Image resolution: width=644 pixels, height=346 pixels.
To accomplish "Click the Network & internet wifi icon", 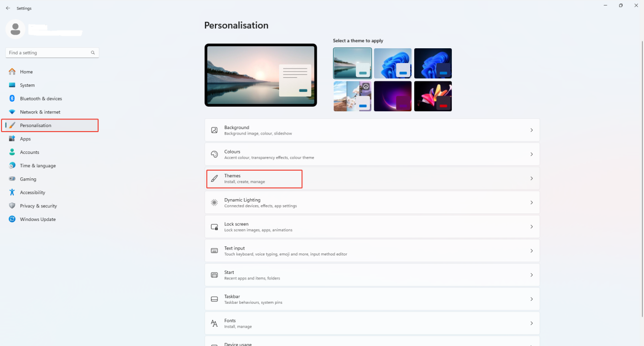I will 12,112.
